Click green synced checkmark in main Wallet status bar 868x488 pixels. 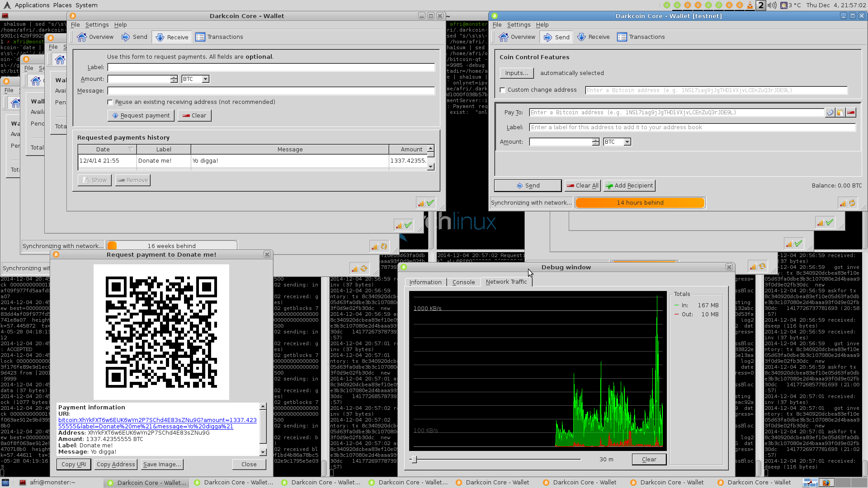430,203
